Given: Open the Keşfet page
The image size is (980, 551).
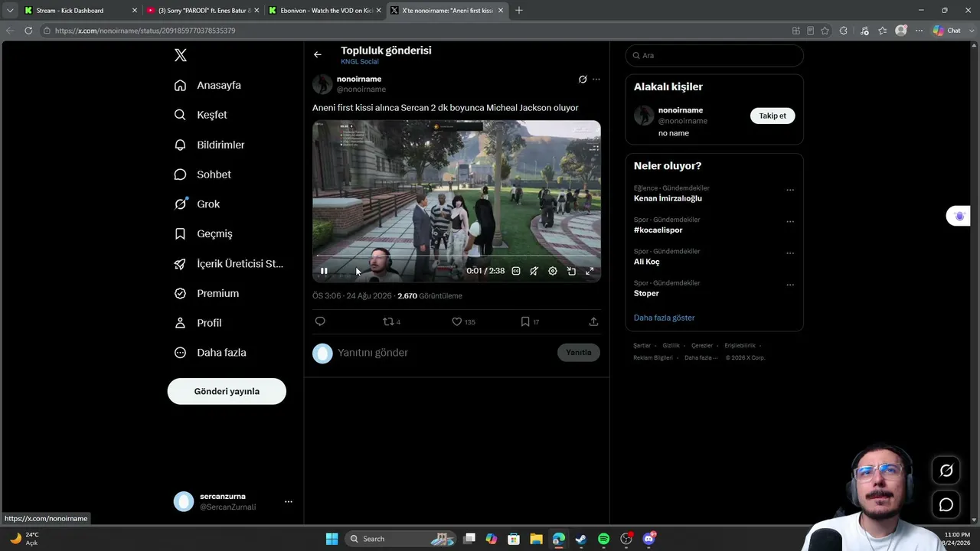Looking at the screenshot, I should click(201, 115).
